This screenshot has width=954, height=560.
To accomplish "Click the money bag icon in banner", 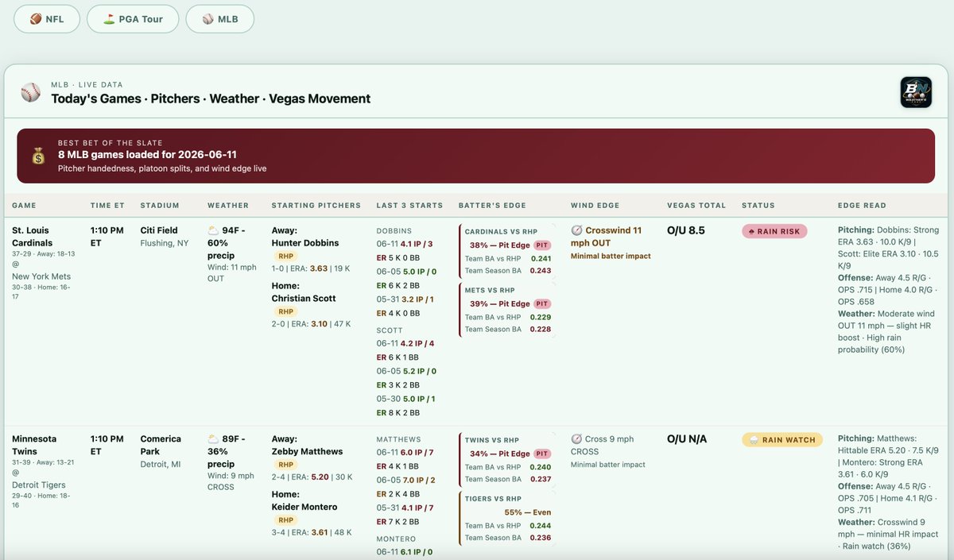I will click(38, 156).
